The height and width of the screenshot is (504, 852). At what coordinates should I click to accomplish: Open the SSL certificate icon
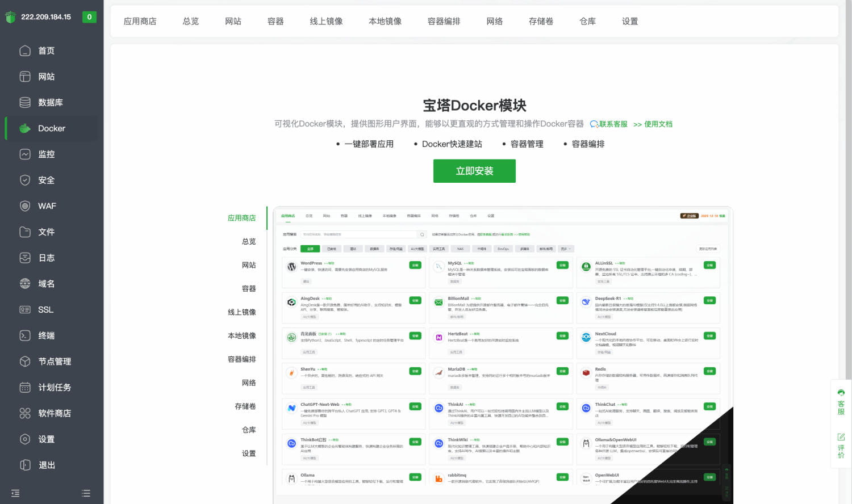click(x=25, y=309)
